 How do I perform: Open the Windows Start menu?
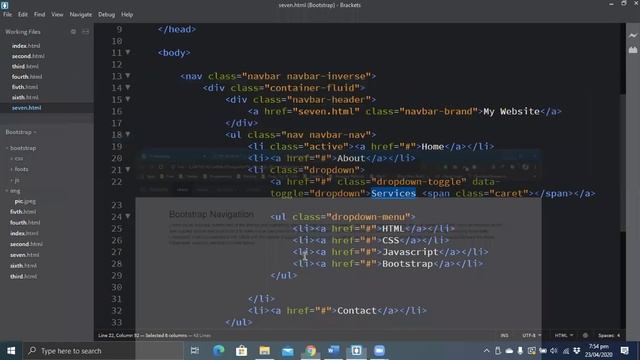[11, 351]
